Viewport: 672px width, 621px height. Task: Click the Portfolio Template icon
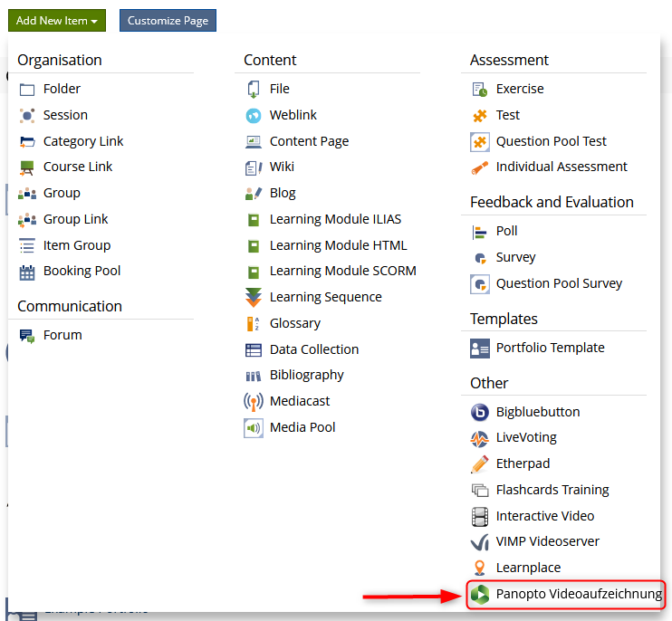[x=480, y=349]
